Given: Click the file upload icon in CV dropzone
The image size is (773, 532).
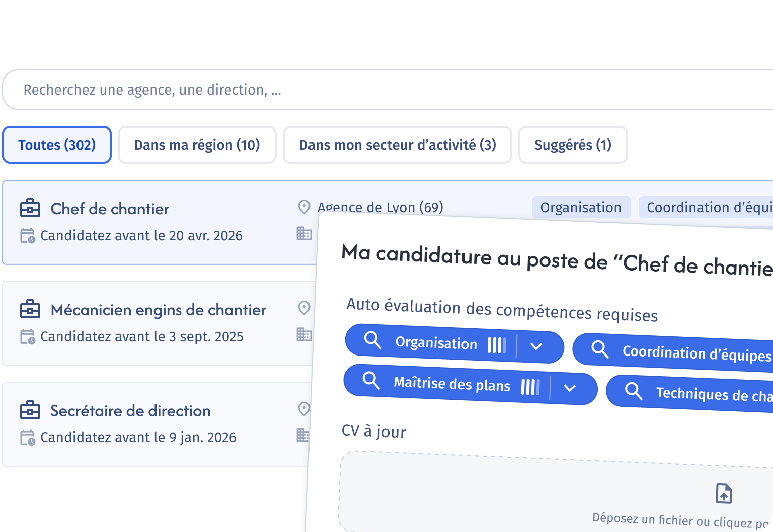Looking at the screenshot, I should click(x=724, y=493).
